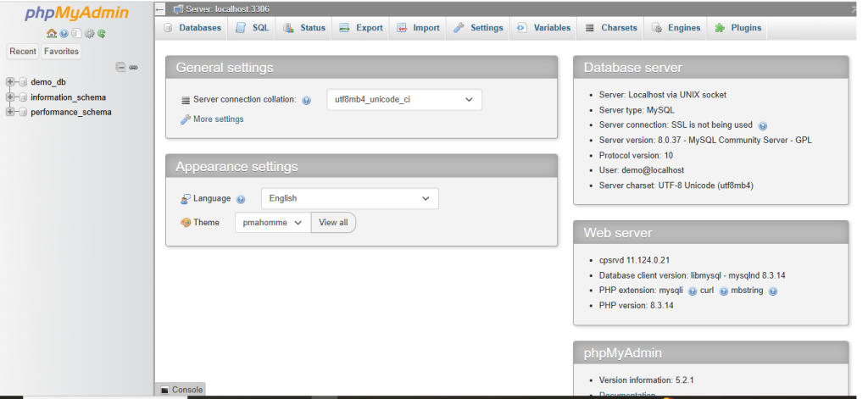868x399 pixels.
Task: Click the Variables tab icon
Action: 522,28
